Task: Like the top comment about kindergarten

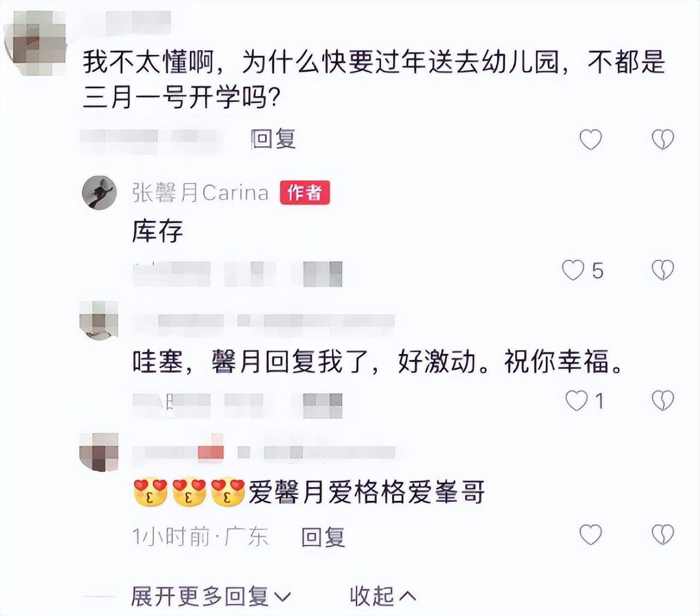Action: coord(590,140)
